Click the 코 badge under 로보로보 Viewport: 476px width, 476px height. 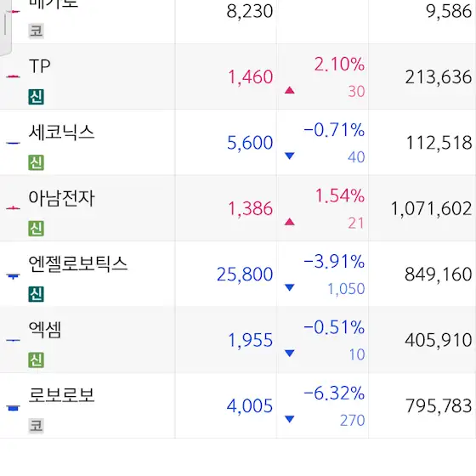point(36,426)
